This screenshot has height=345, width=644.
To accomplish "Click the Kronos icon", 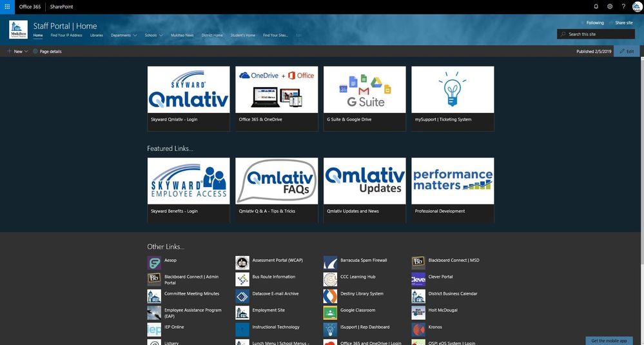I will point(418,330).
